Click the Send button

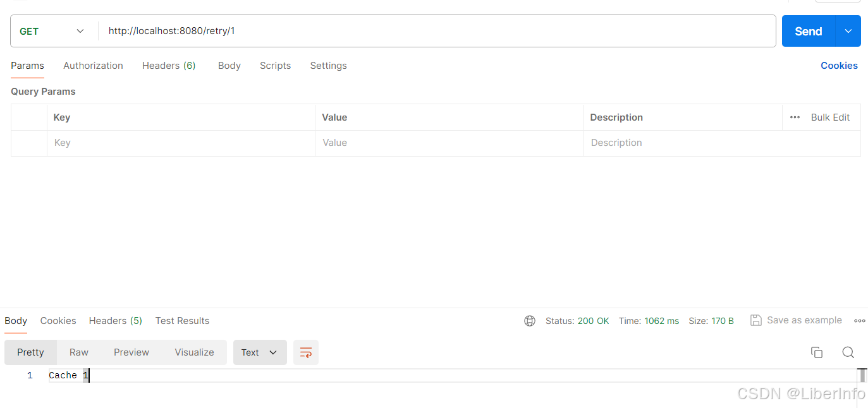(807, 30)
